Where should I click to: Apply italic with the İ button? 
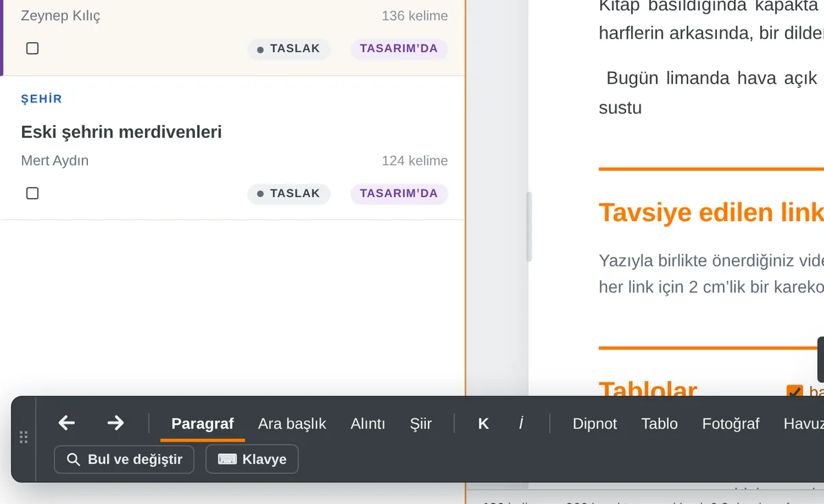click(521, 424)
